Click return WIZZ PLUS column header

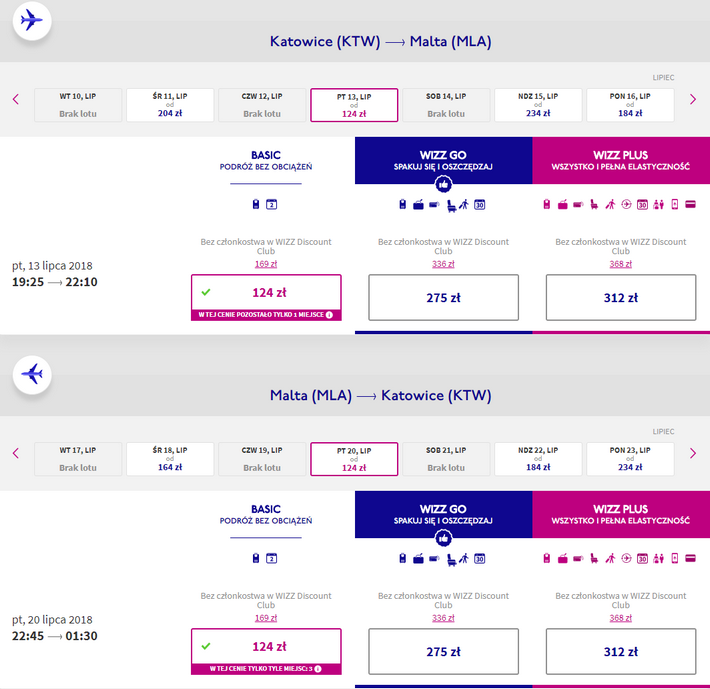(621, 515)
